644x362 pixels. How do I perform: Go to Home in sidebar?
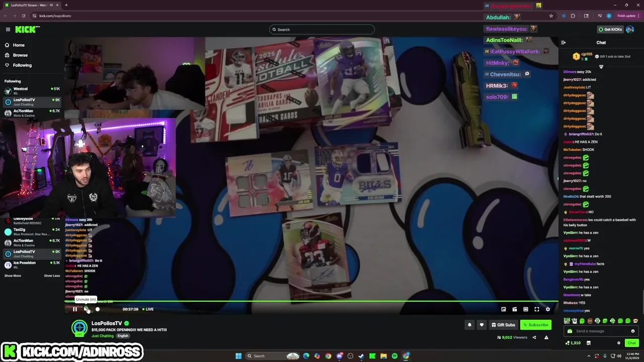19,45
